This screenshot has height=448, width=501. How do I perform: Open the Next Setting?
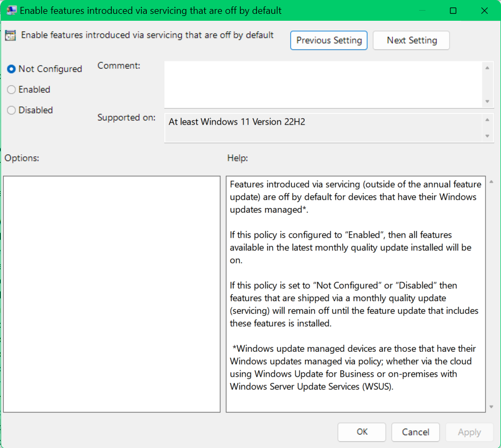[411, 40]
